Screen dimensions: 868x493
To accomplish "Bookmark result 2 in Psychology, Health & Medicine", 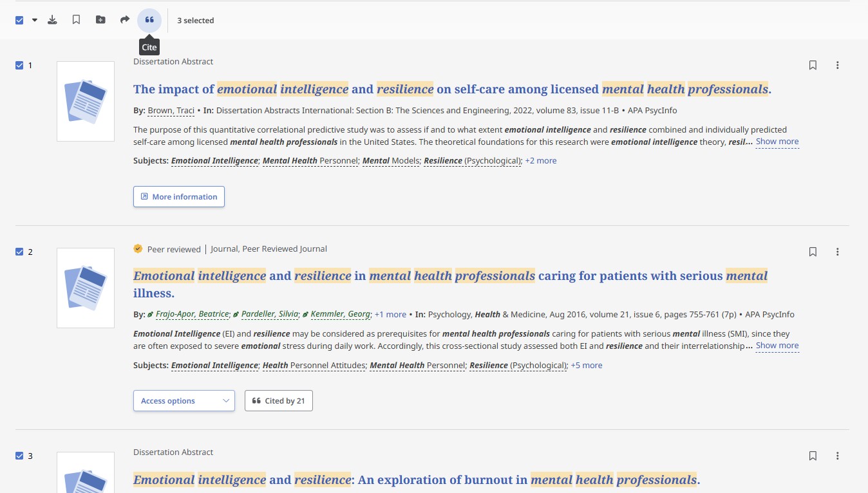I will [813, 252].
